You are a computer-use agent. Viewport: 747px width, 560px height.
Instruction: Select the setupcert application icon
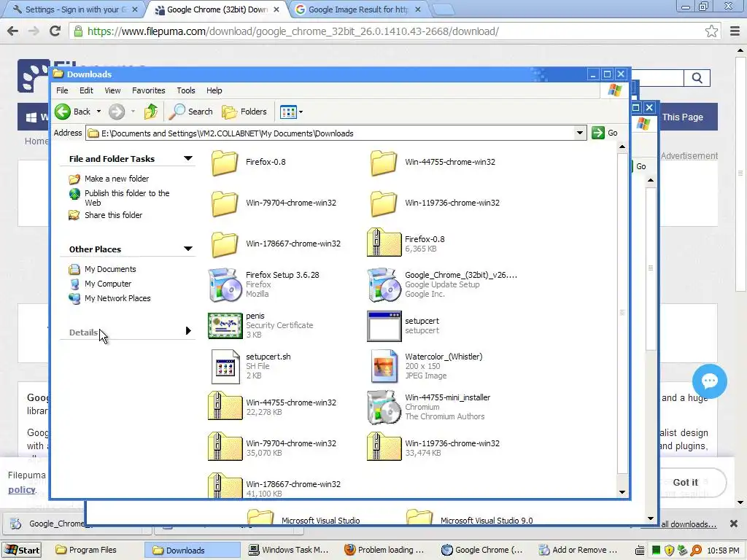(x=384, y=326)
